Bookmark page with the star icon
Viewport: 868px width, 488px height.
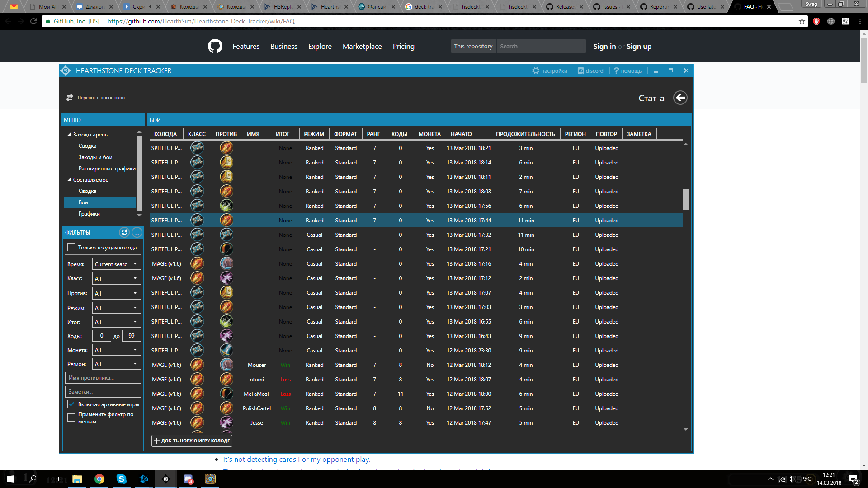[x=802, y=21]
